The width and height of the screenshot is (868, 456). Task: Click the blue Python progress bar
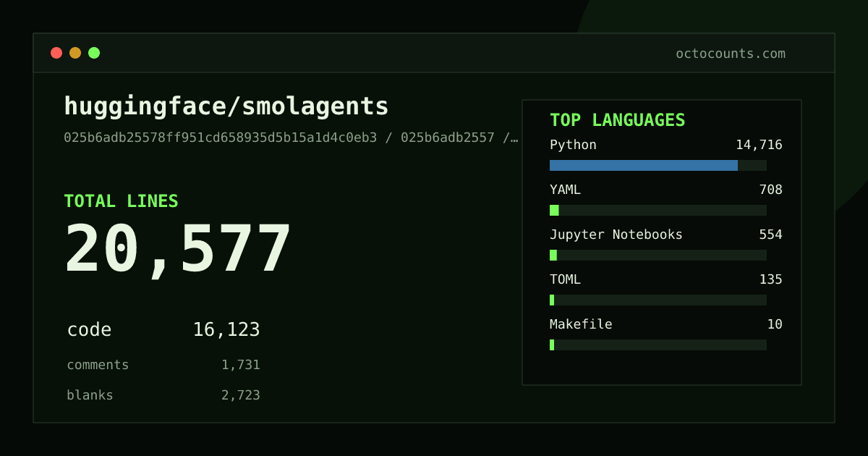(658, 165)
